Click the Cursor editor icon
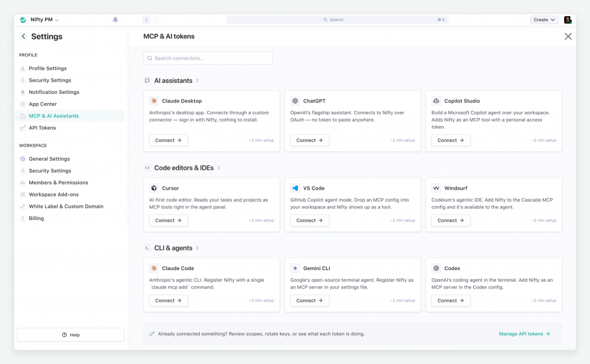 click(x=154, y=188)
